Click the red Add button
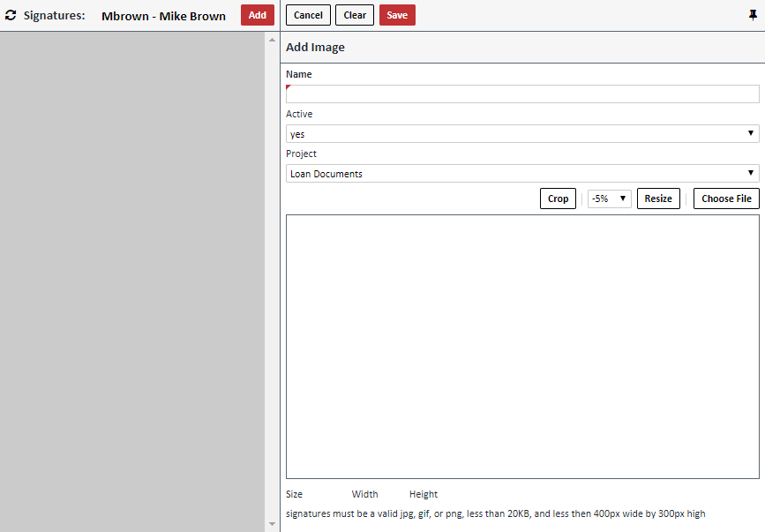The width and height of the screenshot is (765, 532). (x=257, y=14)
